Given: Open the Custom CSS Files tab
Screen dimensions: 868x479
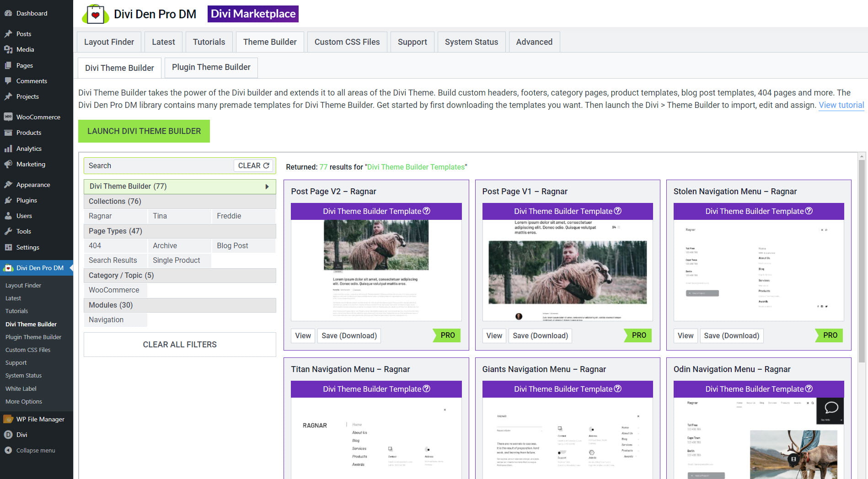Looking at the screenshot, I should click(x=347, y=42).
